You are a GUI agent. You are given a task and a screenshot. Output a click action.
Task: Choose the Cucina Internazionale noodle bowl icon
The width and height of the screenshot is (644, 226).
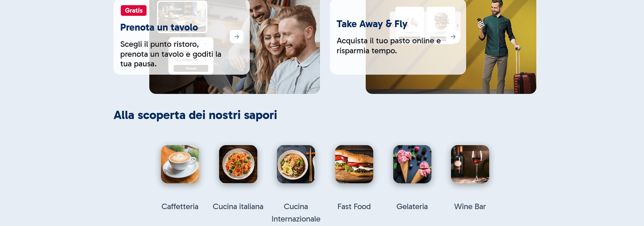click(x=296, y=164)
